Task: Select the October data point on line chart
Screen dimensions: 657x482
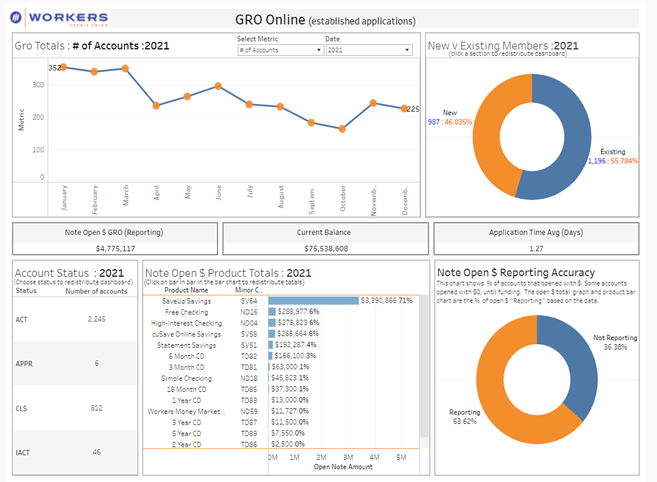Action: pyautogui.click(x=342, y=129)
